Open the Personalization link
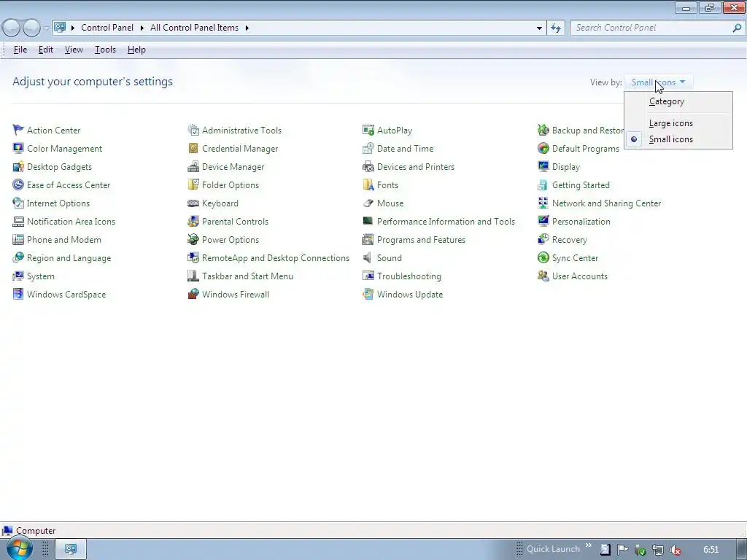 pyautogui.click(x=581, y=222)
